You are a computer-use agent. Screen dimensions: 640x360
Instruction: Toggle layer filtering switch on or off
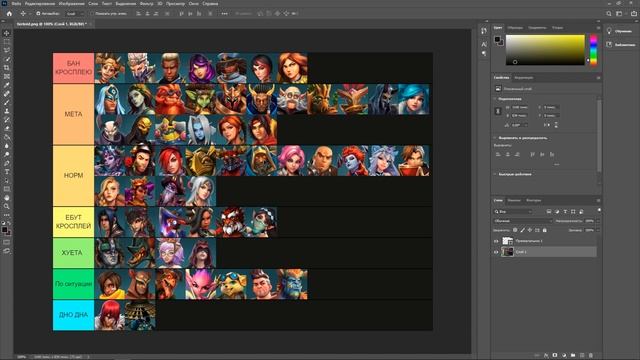tap(599, 211)
